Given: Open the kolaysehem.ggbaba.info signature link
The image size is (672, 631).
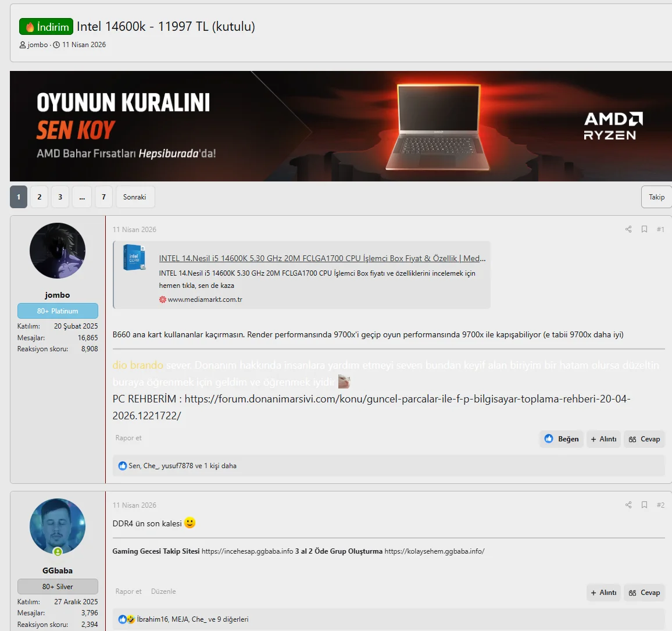Looking at the screenshot, I should (435, 551).
